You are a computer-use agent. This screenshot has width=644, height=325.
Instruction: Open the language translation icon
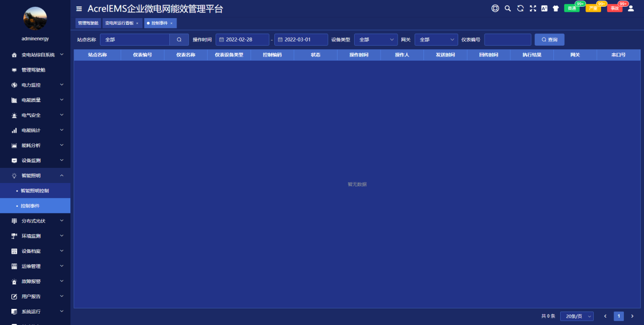(545, 8)
